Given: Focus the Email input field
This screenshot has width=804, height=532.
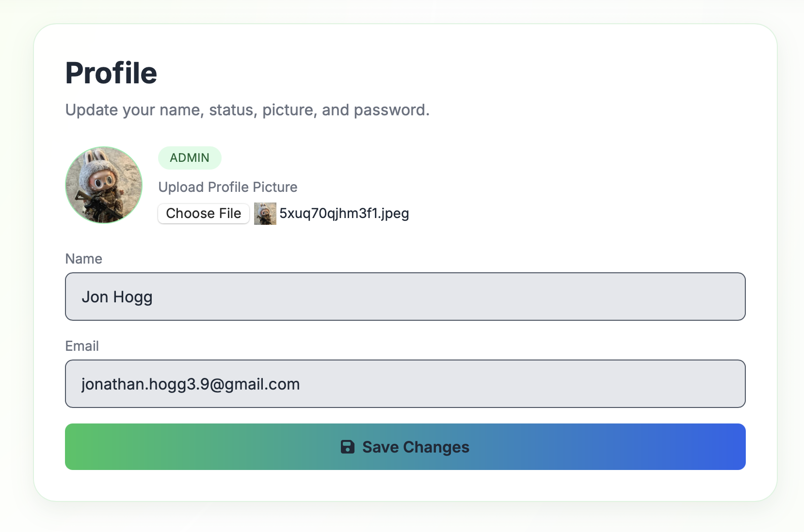Looking at the screenshot, I should [405, 384].
